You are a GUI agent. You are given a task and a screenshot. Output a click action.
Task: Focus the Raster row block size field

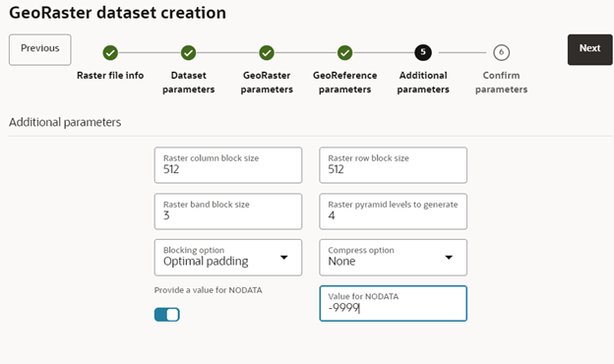[394, 165]
